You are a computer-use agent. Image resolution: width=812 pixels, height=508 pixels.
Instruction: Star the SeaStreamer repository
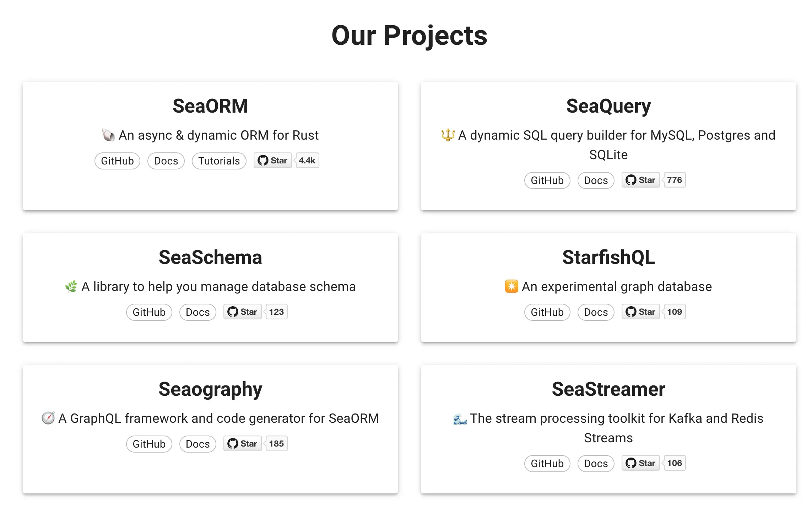pos(640,463)
